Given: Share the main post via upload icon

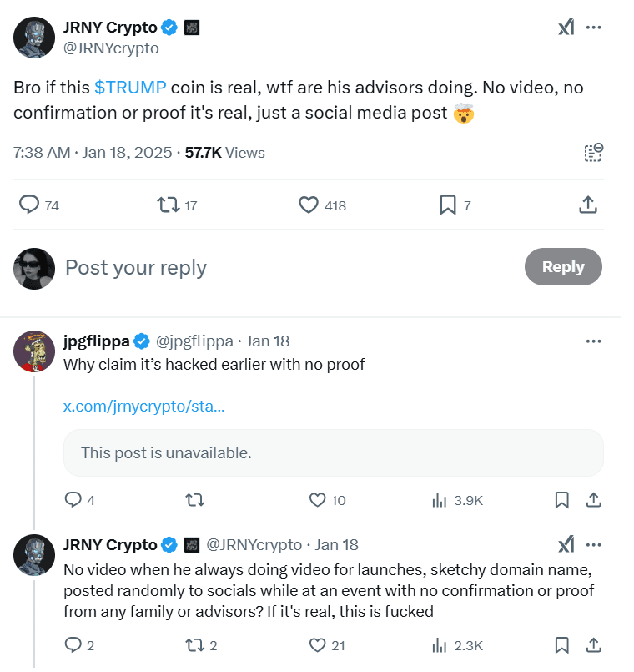Looking at the screenshot, I should tap(587, 205).
